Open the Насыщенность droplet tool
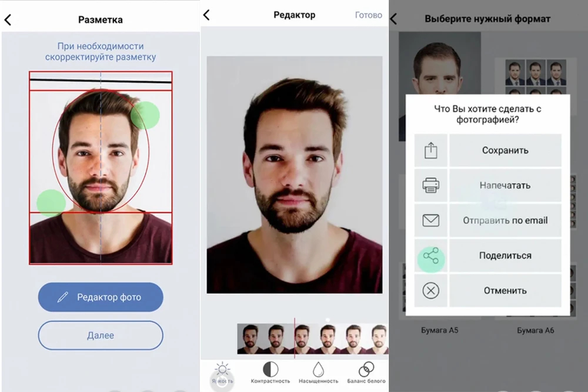Viewport: 588px width, 392px height. tap(318, 369)
